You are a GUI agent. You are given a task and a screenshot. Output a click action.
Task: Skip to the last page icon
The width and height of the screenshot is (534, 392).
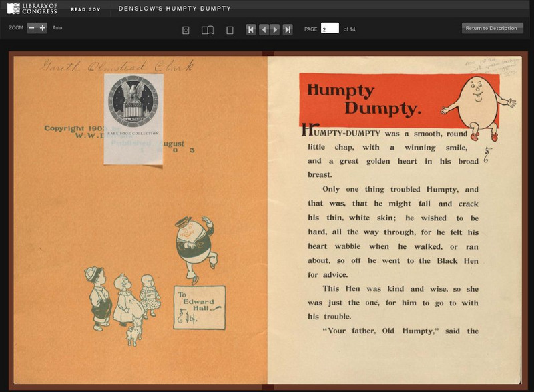288,29
